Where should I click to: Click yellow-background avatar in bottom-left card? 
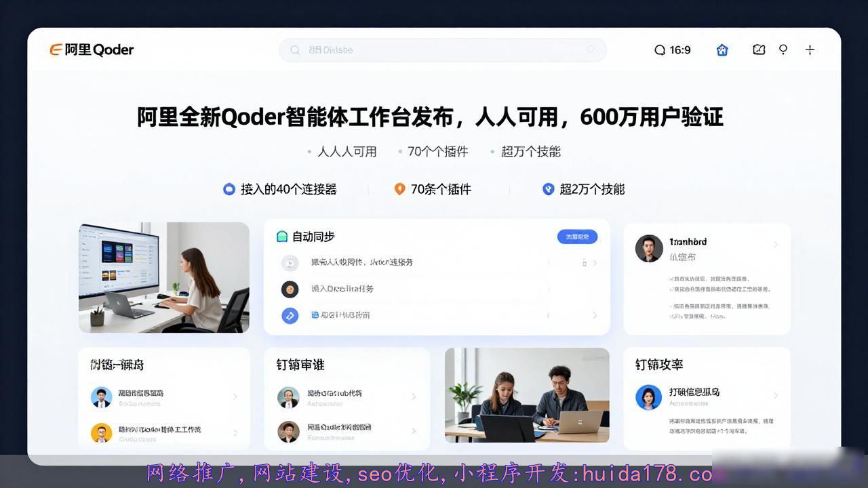(x=101, y=433)
